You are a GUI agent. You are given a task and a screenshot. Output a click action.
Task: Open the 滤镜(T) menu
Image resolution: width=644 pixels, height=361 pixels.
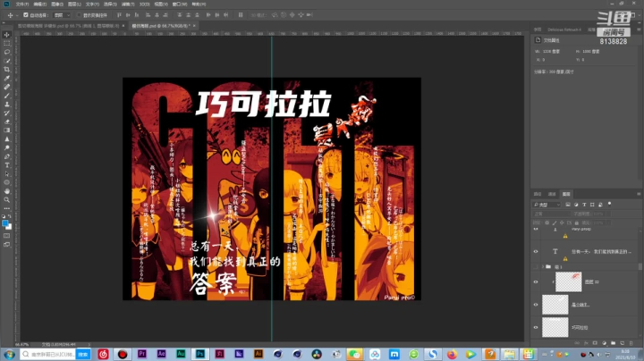coord(128,4)
